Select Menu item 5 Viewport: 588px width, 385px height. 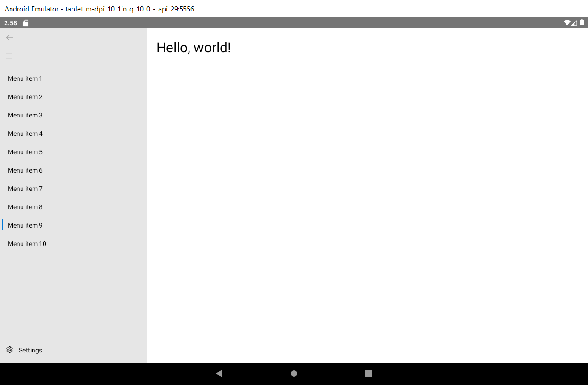pos(25,152)
